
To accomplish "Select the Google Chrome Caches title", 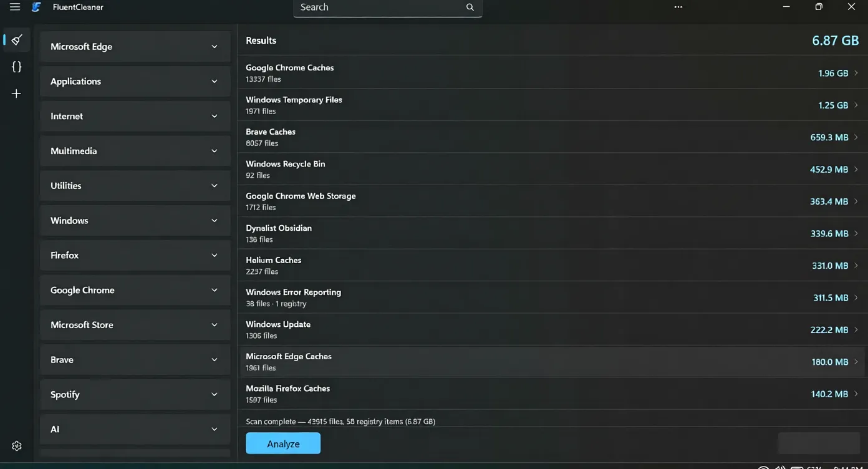I will click(x=289, y=67).
